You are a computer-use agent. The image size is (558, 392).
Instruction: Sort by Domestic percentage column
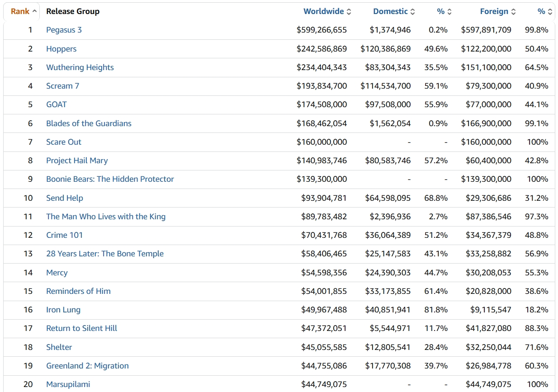click(440, 11)
